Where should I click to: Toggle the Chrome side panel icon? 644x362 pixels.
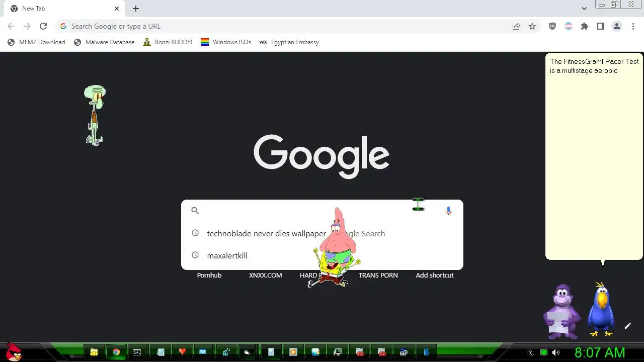pyautogui.click(x=601, y=26)
